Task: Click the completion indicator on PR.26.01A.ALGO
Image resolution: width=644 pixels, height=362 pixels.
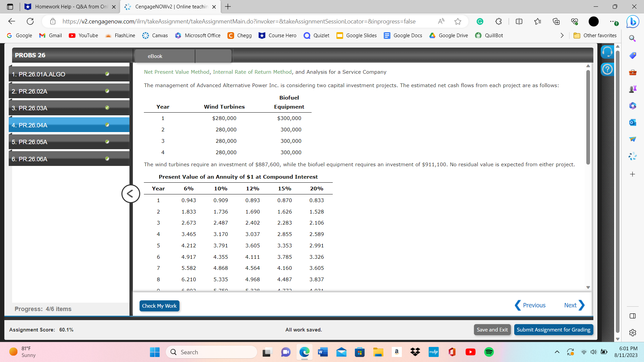Action: point(107,74)
